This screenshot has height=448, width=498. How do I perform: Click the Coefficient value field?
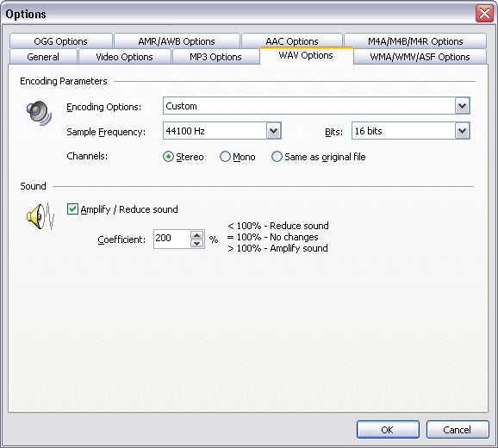tap(171, 240)
